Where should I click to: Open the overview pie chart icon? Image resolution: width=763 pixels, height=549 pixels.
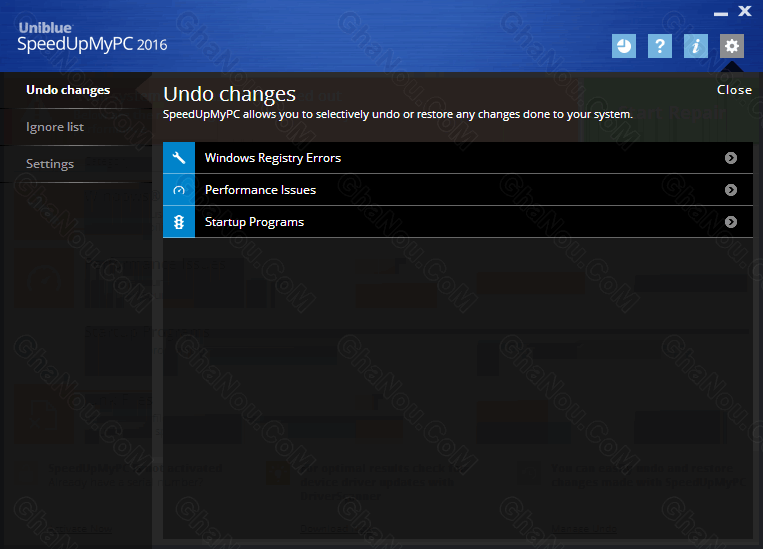tap(624, 46)
